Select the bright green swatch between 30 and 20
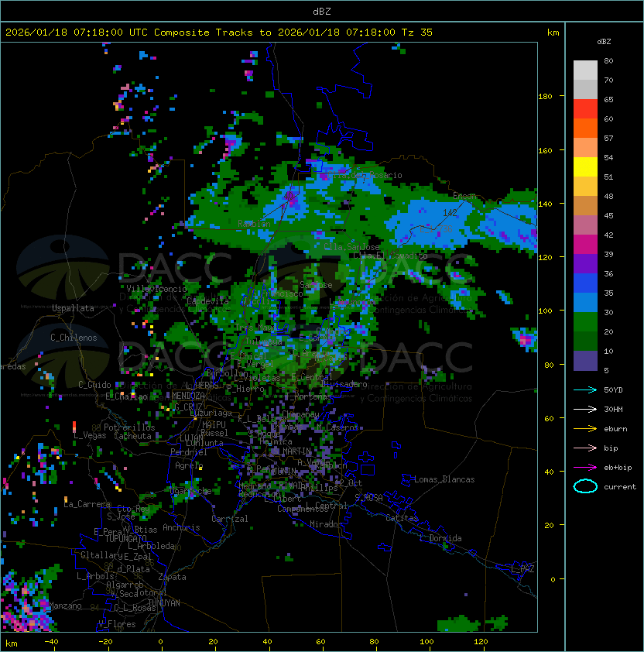Image resolution: width=644 pixels, height=652 pixels. tap(585, 322)
